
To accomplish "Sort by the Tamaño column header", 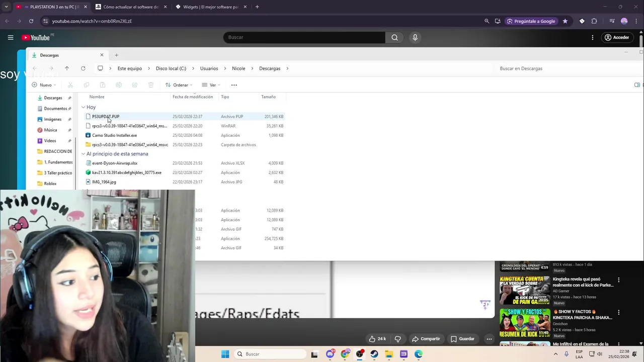I will [268, 97].
